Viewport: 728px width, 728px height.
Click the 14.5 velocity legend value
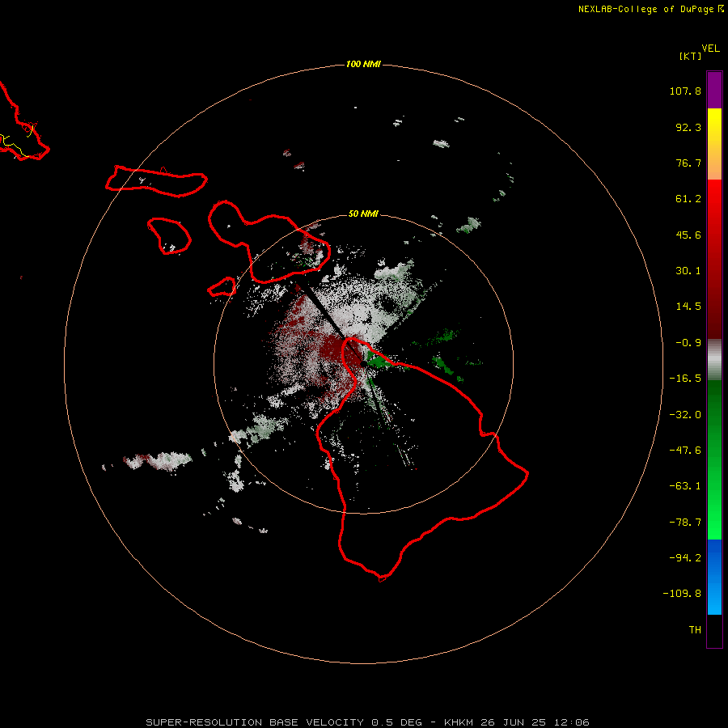(x=688, y=307)
